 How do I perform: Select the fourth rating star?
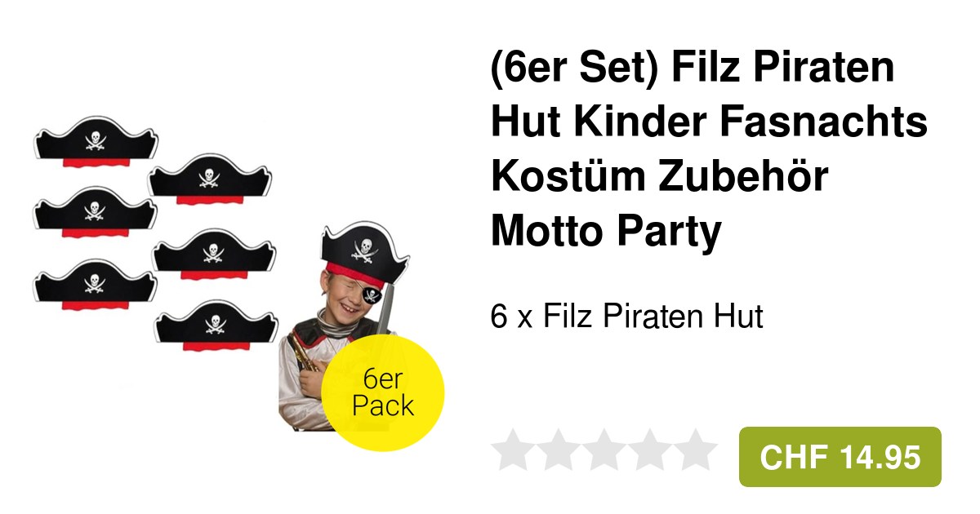click(650, 450)
